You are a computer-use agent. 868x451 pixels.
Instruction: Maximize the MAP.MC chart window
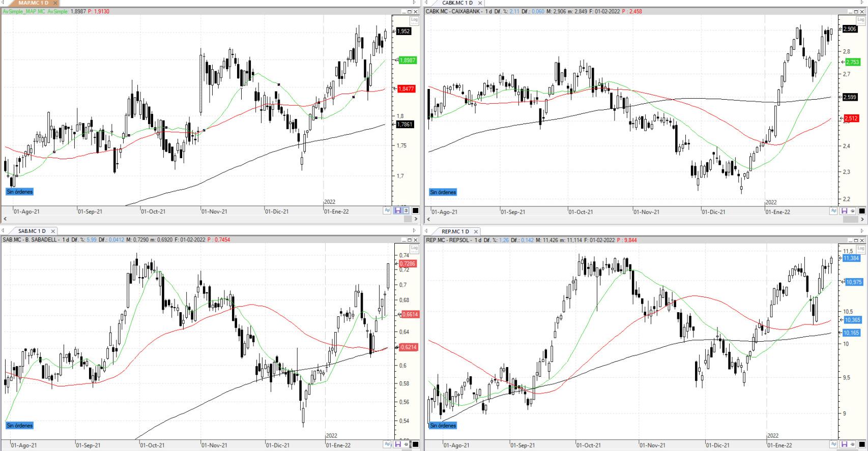410,11
